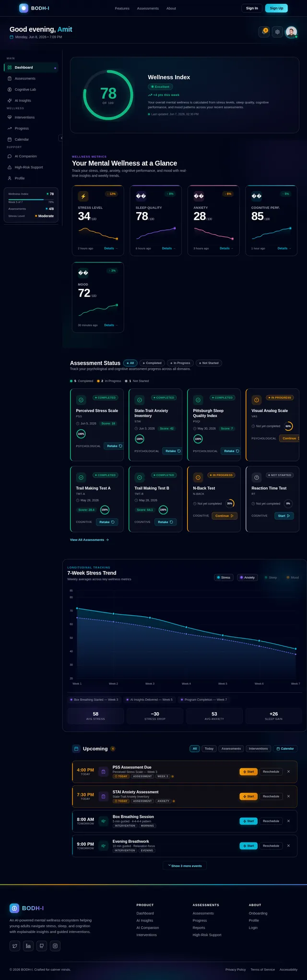
Task: Click the Wellness Index 78 circular gauge
Action: tap(108, 95)
